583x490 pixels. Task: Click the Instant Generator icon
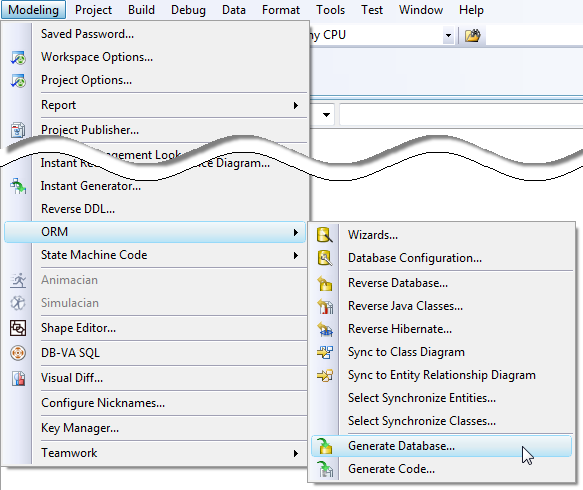point(18,186)
